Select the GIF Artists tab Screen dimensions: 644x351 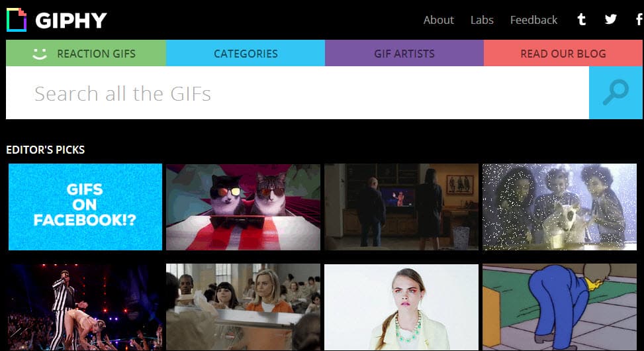pyautogui.click(x=404, y=53)
